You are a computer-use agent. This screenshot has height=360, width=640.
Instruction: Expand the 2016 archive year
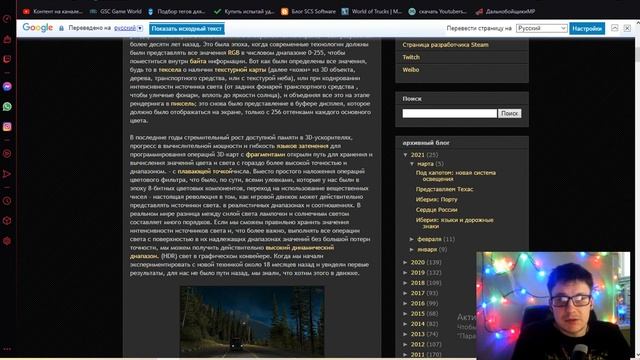pyautogui.click(x=406, y=303)
